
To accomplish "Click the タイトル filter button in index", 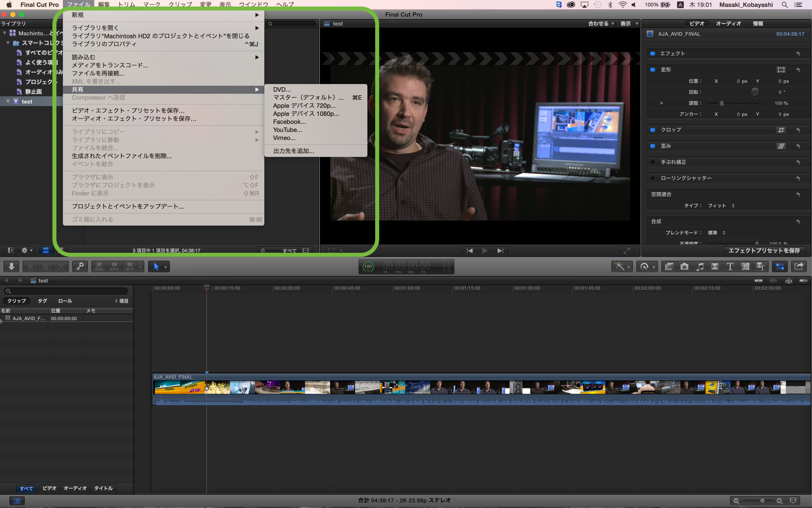I will 103,489.
